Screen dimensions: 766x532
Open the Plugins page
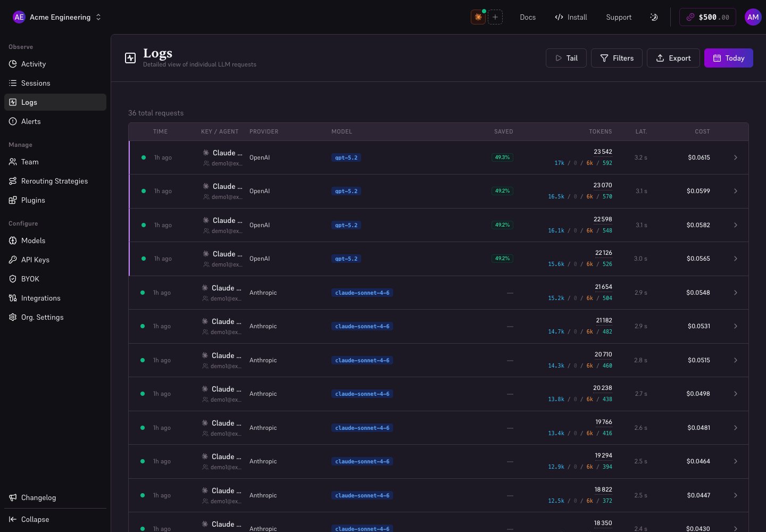tap(55, 200)
